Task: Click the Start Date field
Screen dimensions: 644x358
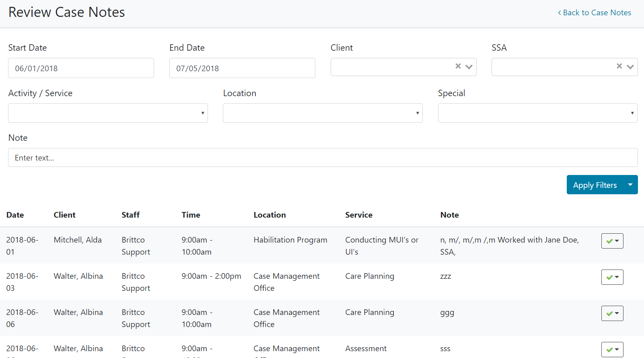Action: [x=81, y=68]
